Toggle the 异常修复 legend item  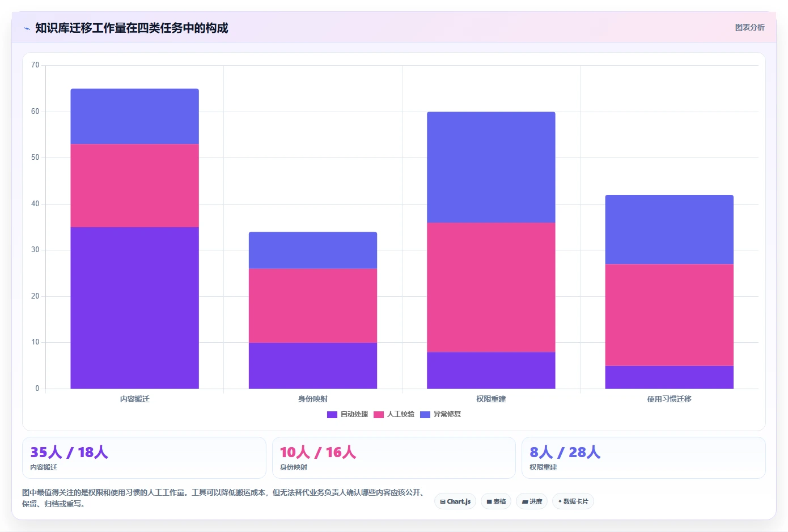coord(440,414)
